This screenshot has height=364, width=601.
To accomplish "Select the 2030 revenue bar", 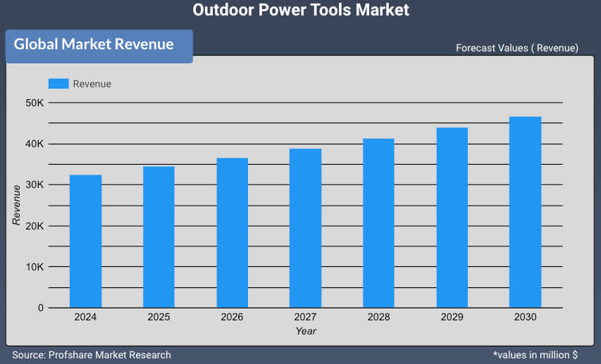I will 525,212.
